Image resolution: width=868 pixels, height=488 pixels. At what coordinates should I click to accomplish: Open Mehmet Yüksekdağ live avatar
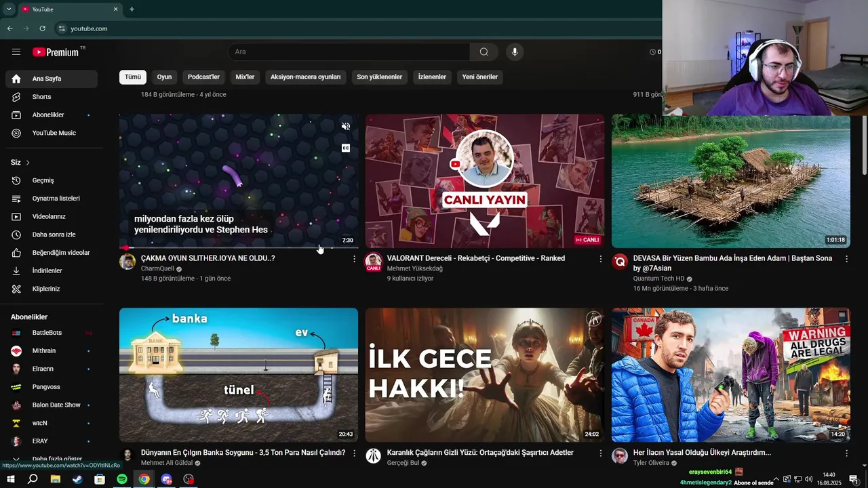coord(373,262)
